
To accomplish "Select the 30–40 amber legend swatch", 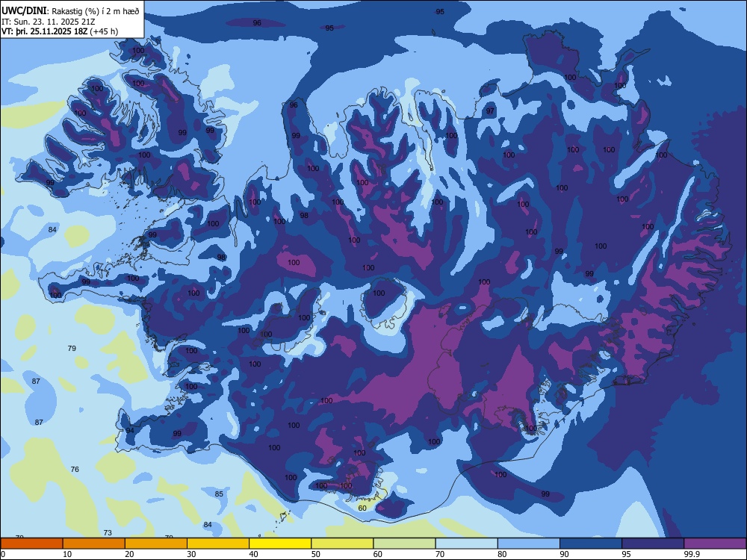I will point(217,544).
